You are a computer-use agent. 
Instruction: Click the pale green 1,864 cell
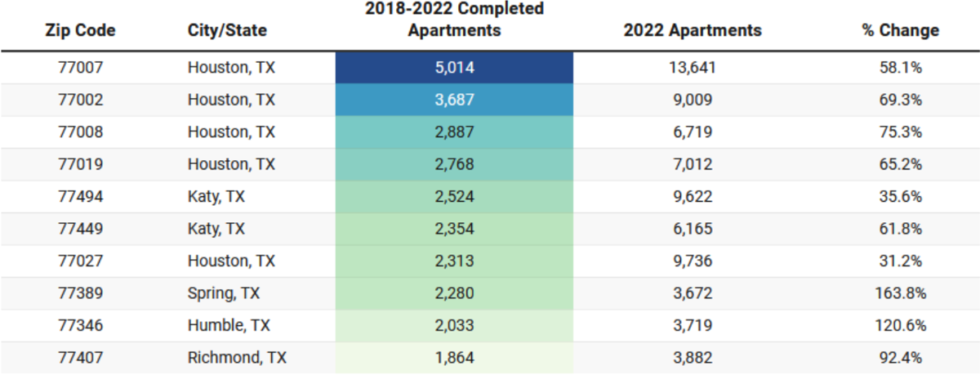[454, 358]
